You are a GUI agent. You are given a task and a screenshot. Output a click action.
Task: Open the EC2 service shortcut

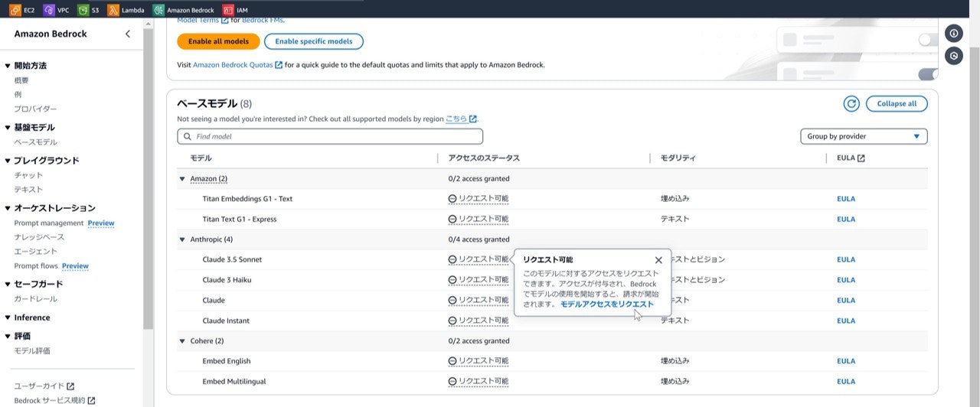[x=21, y=9]
